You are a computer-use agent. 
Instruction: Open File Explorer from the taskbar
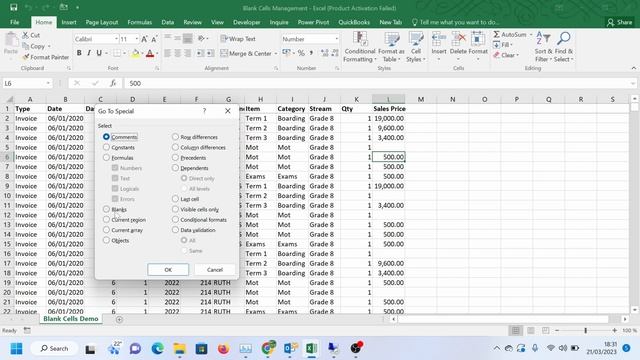point(179,349)
